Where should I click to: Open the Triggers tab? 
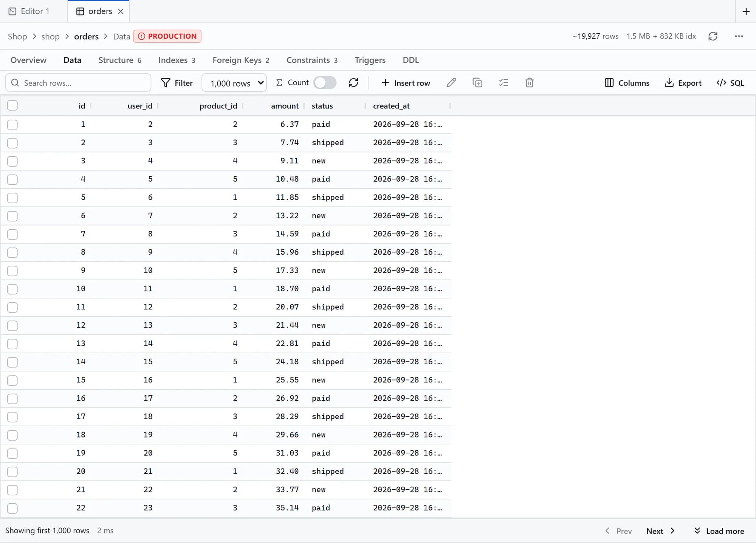[x=370, y=60]
